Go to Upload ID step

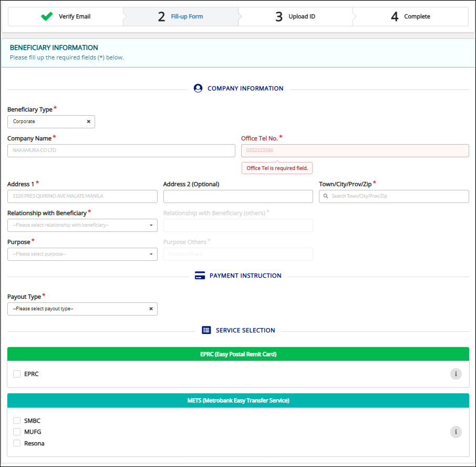[x=295, y=16]
